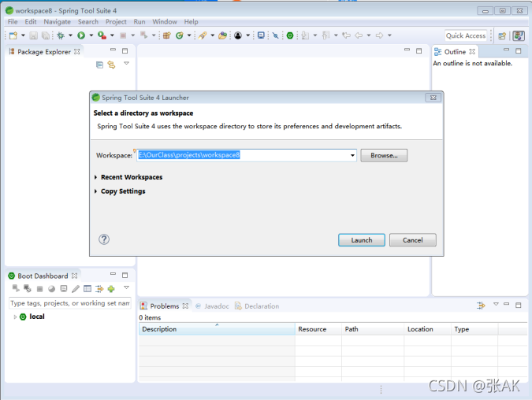The image size is (532, 400).
Task: Click the Forward arrow navigation icon
Action: (379, 35)
